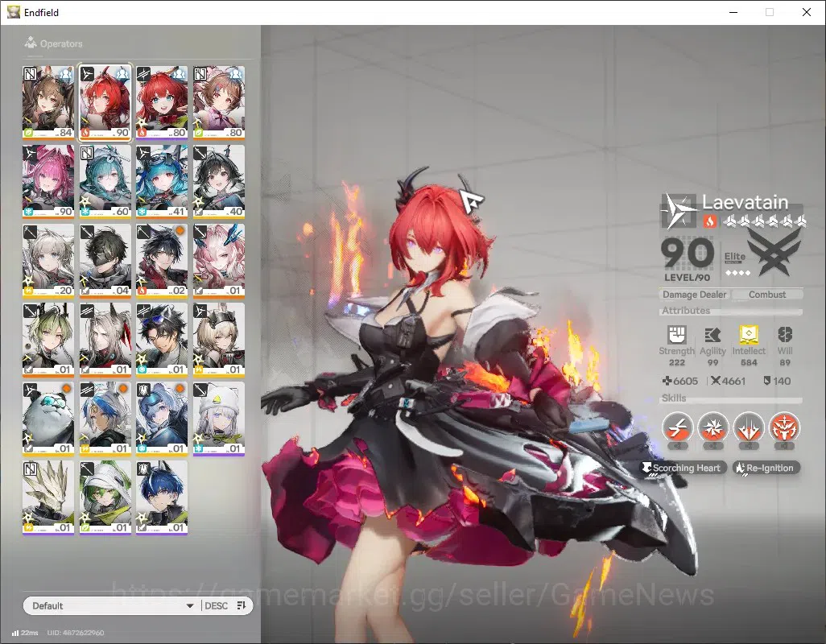Click the defense shield icon beside 140

click(x=767, y=381)
